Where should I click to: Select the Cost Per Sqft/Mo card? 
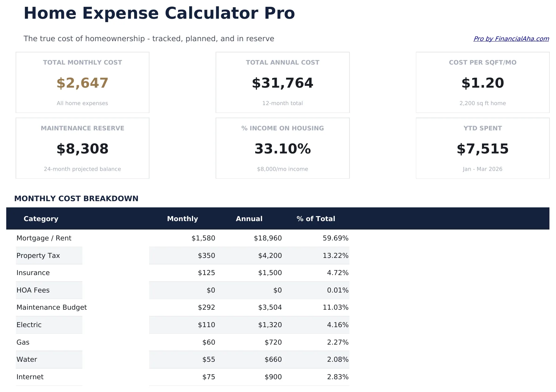482,82
